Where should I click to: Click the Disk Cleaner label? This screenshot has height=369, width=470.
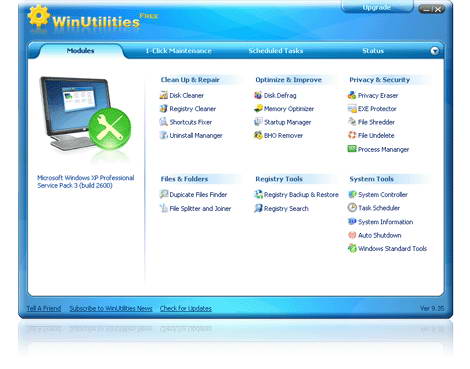click(186, 95)
